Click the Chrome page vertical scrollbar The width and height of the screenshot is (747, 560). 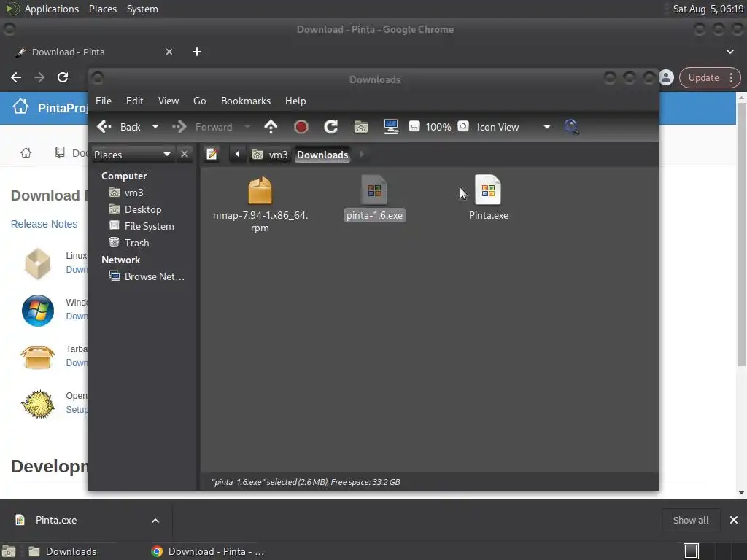click(741, 236)
